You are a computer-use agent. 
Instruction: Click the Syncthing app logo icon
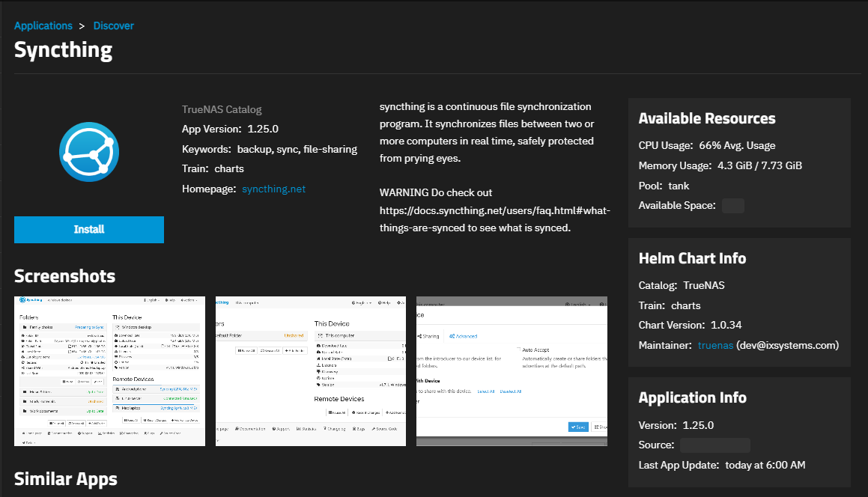click(x=89, y=152)
